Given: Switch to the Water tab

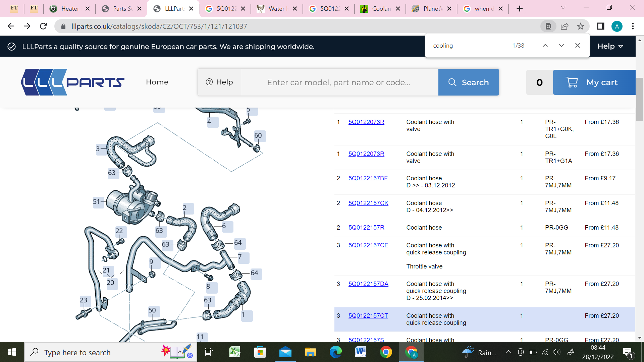Looking at the screenshot, I should click(276, 9).
